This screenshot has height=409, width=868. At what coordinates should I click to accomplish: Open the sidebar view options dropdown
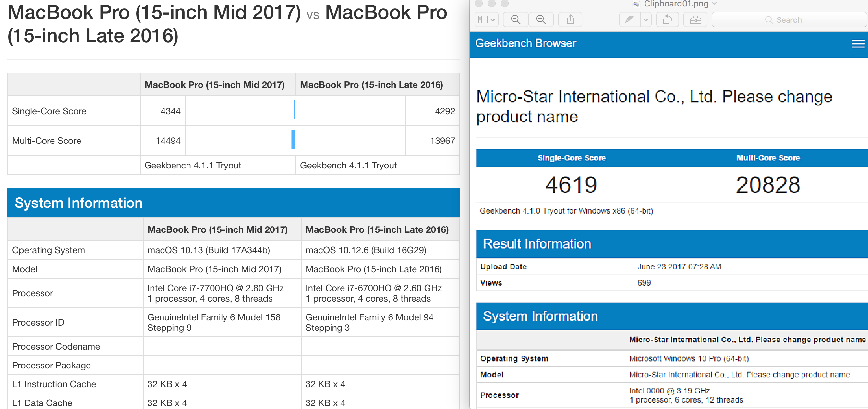tap(486, 19)
